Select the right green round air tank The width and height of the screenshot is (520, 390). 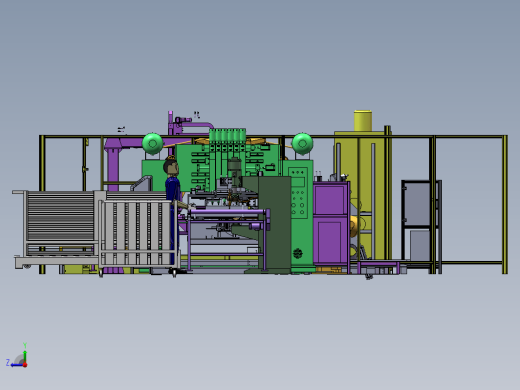[302, 143]
